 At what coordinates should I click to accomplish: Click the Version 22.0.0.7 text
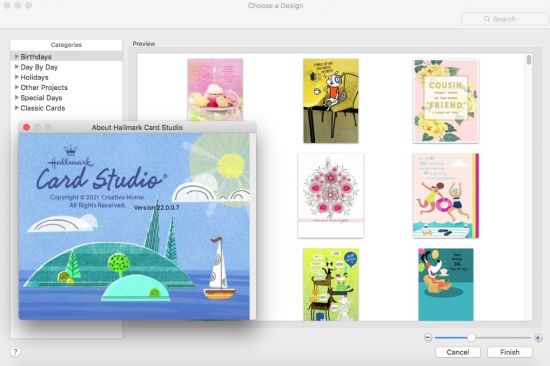(156, 208)
